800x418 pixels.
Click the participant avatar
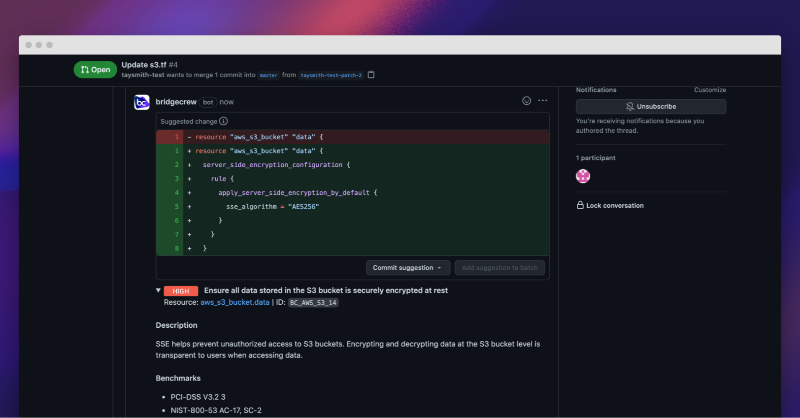(x=583, y=176)
